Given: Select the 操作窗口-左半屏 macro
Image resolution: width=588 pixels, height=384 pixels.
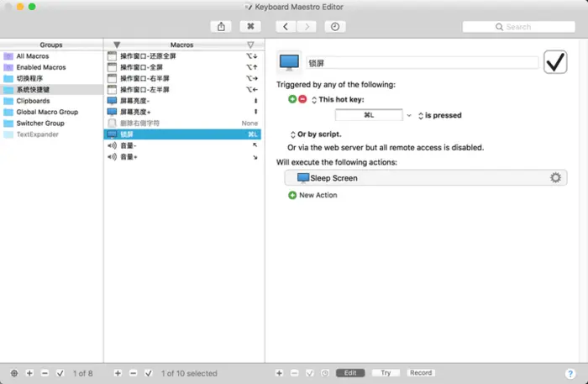Looking at the screenshot, I should [x=182, y=90].
